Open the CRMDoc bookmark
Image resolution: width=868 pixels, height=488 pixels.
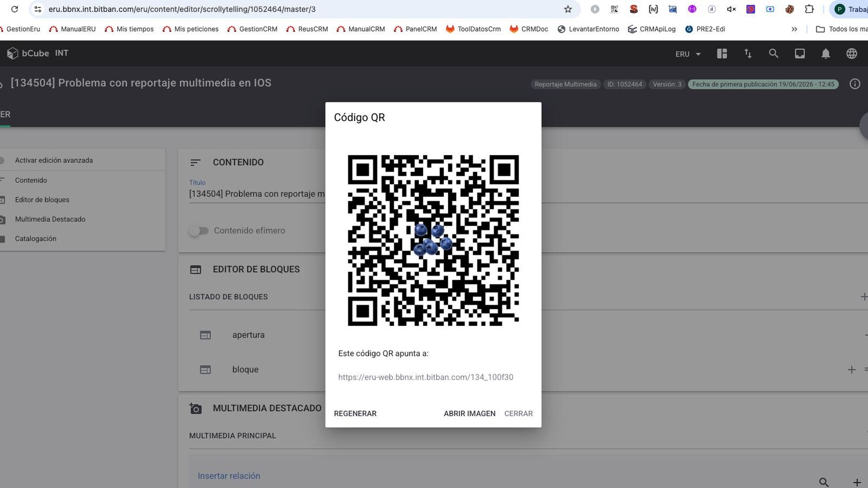pos(528,29)
